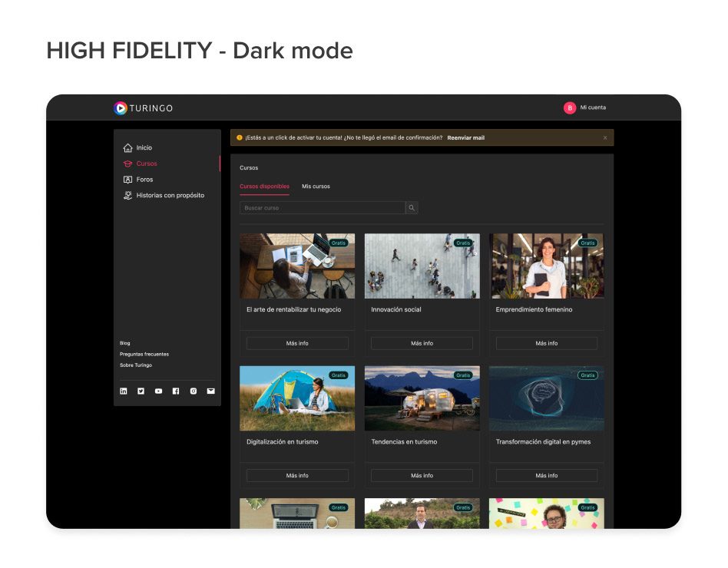Open Emprendimiento femenino course thumbnail
Screen dimensions: 728x568
(x=547, y=266)
